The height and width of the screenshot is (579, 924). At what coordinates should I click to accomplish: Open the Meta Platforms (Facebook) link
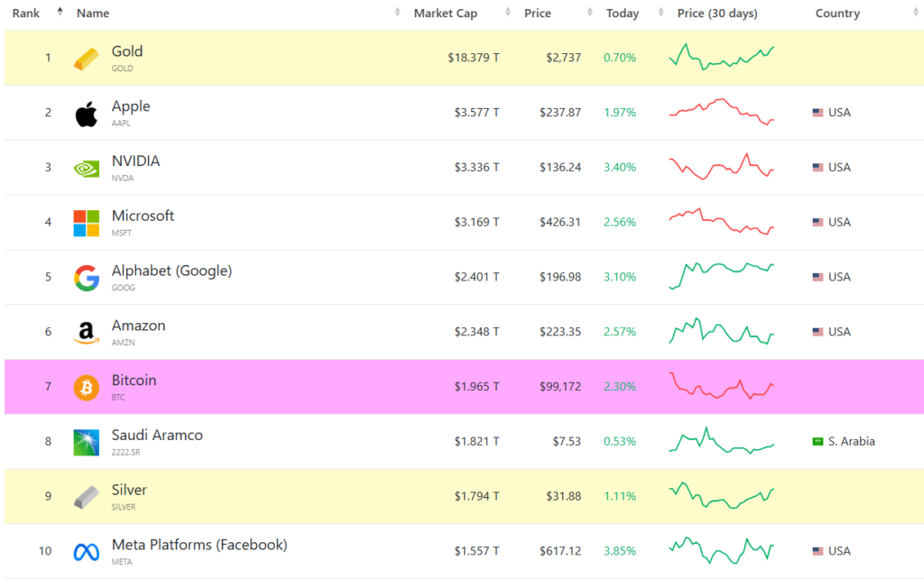199,545
